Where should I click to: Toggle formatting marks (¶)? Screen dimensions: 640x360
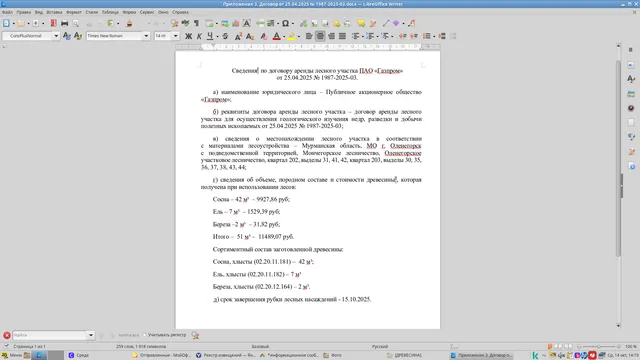[196, 23]
